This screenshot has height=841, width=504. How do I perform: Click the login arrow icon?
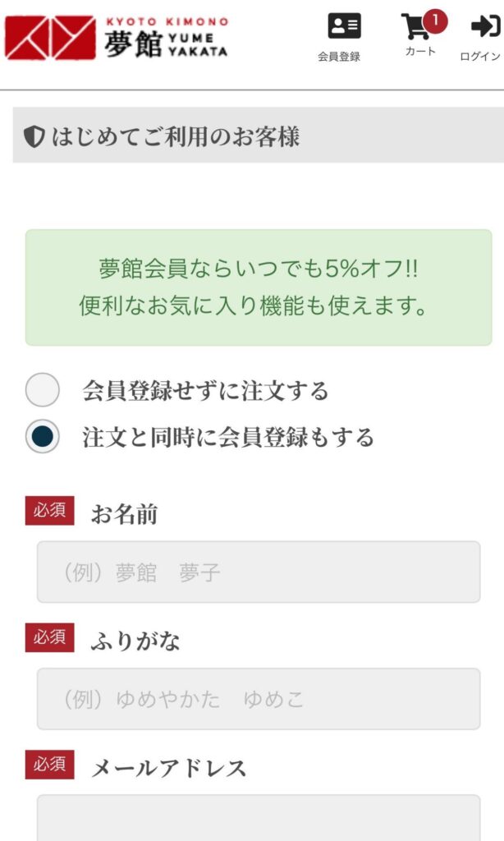(x=484, y=26)
